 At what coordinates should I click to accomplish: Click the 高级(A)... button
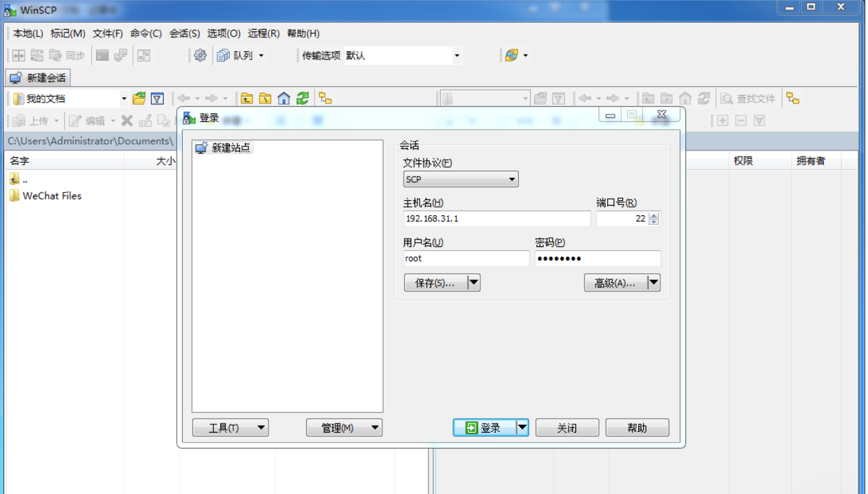click(615, 283)
